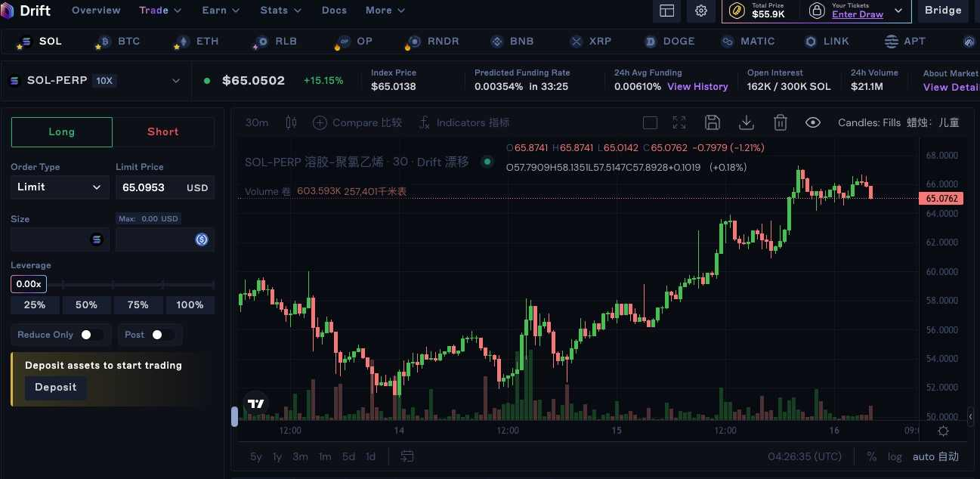Set leverage slider to 50%
Viewport: 980px width, 479px height.
tap(86, 305)
